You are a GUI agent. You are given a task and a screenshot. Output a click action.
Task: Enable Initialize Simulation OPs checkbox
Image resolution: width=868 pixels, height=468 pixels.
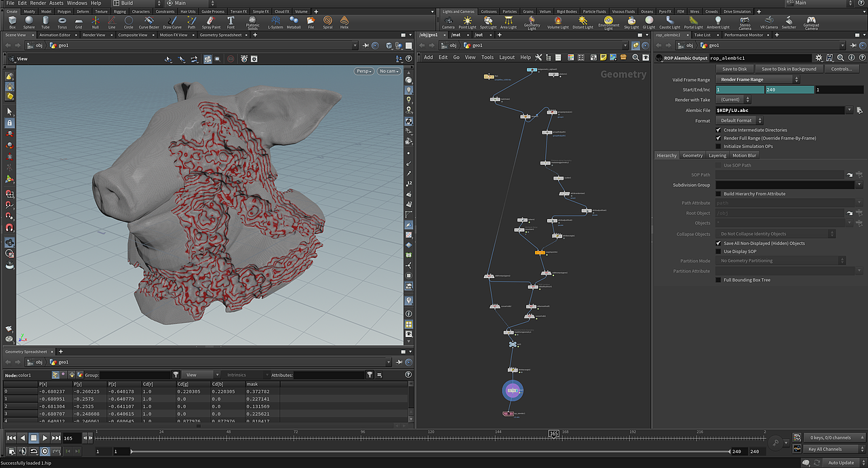pos(719,147)
